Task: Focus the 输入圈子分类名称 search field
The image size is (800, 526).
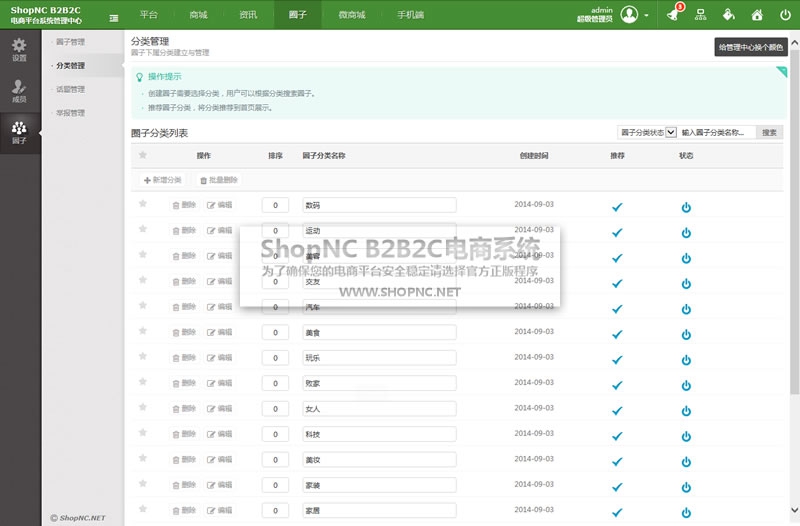Action: tap(717, 133)
